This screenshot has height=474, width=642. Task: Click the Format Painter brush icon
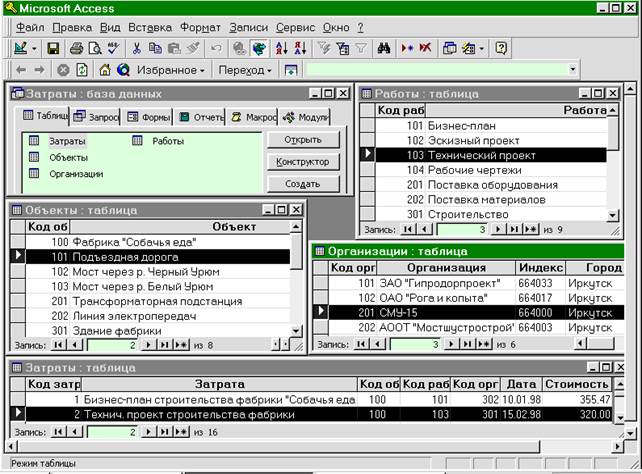[193, 48]
